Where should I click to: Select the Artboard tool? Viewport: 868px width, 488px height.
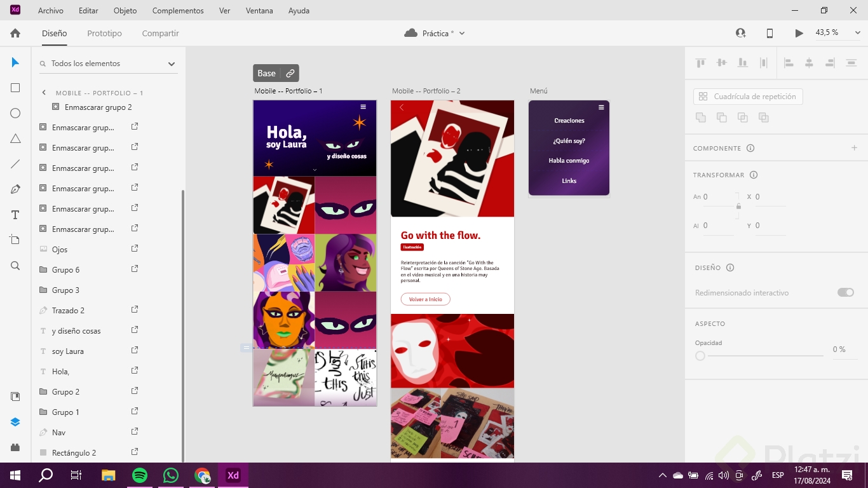(x=15, y=240)
